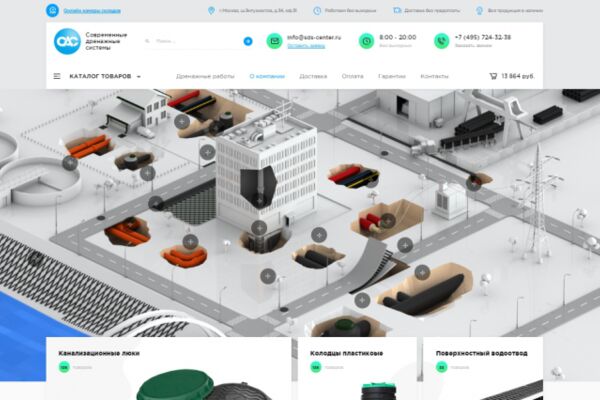Viewport: 600px width, 400px height.
Task: Click the online cameras link at top left
Action: tap(92, 11)
